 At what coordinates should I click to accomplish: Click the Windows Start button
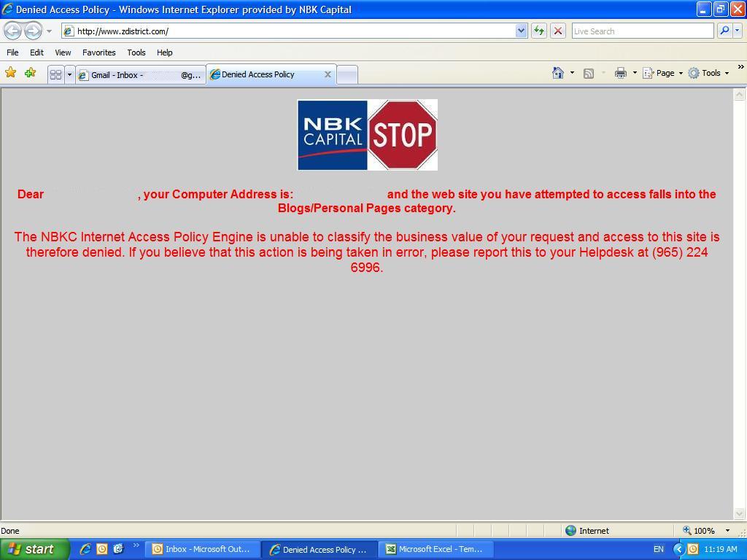click(x=34, y=549)
